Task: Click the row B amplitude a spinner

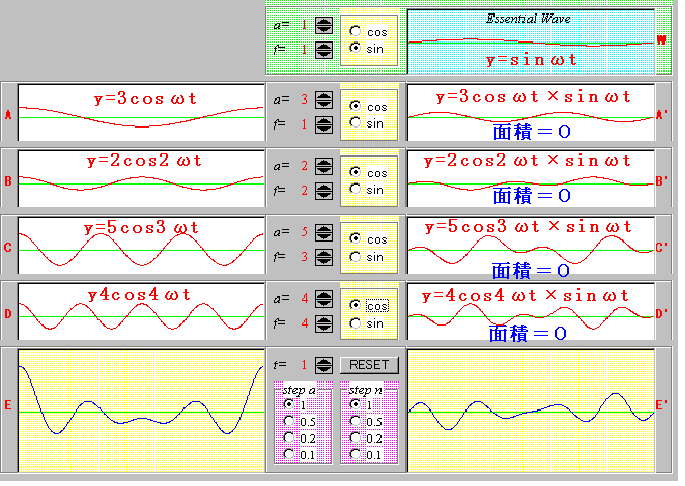Action: pyautogui.click(x=324, y=166)
